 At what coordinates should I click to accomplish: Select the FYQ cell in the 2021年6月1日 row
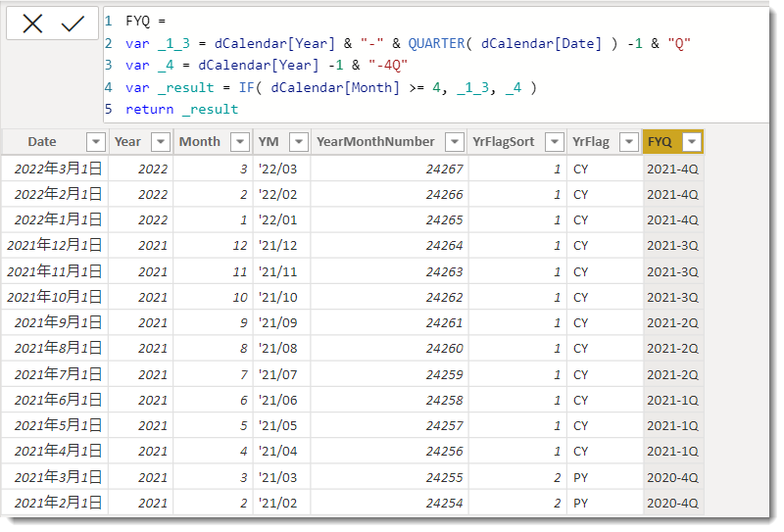click(x=672, y=400)
